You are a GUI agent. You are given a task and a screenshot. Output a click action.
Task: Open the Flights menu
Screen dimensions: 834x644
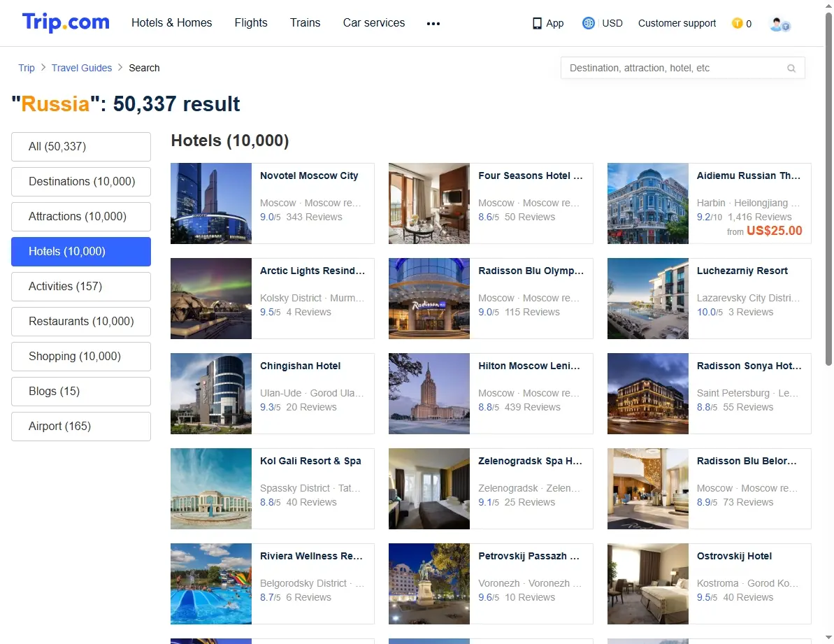coord(251,23)
